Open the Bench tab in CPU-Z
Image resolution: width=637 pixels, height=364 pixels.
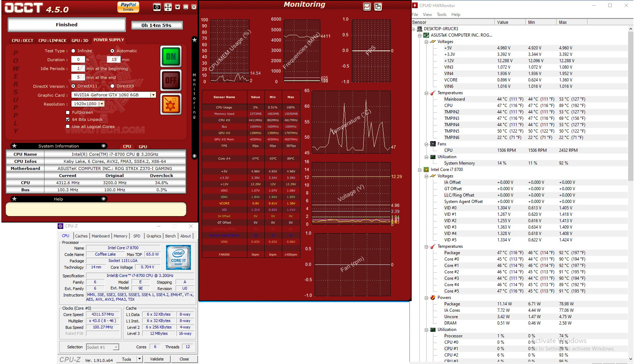(171, 236)
